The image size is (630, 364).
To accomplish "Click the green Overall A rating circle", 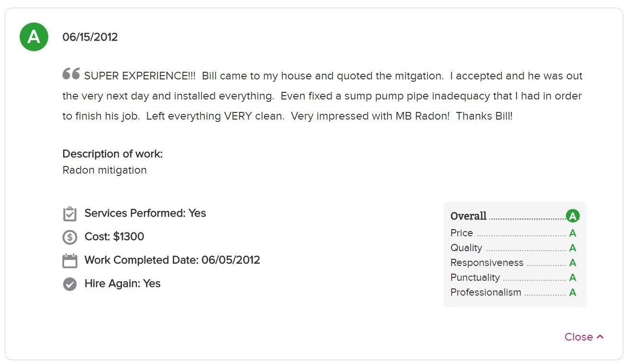I will 573,216.
